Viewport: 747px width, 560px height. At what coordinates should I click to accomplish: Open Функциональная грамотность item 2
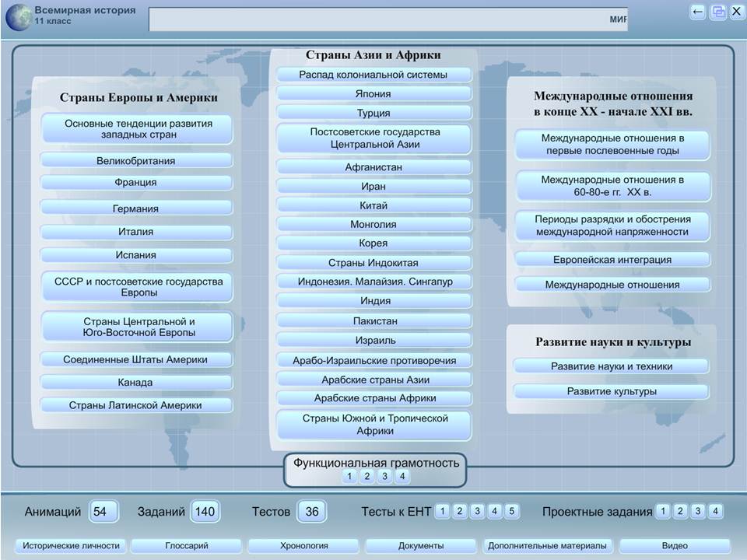366,476
